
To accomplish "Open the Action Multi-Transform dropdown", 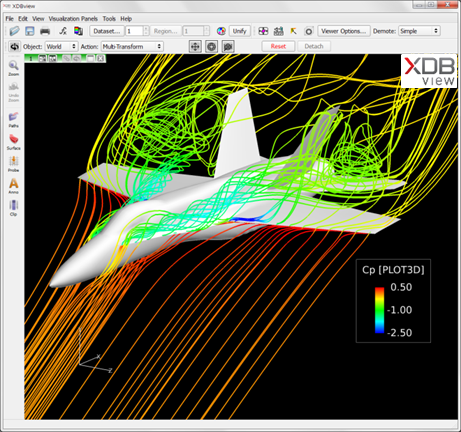I will 132,46.
